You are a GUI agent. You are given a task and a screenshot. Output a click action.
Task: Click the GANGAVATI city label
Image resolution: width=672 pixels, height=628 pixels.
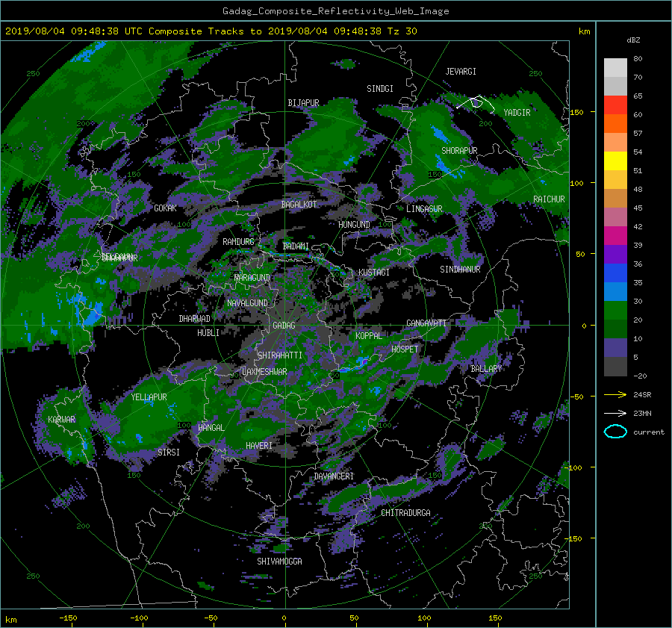426,323
